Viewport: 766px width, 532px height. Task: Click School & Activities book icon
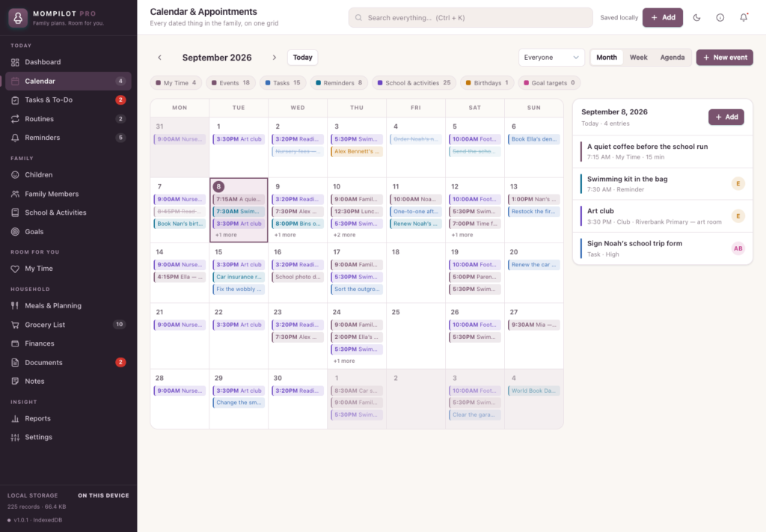coord(15,213)
